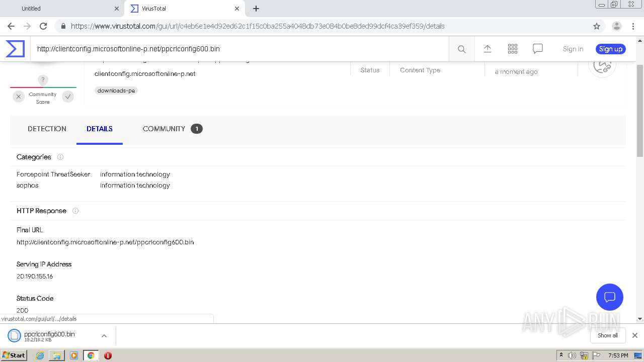Click the taskbar clock 7:53 PM
This screenshot has width=644, height=362.
pyautogui.click(x=618, y=355)
